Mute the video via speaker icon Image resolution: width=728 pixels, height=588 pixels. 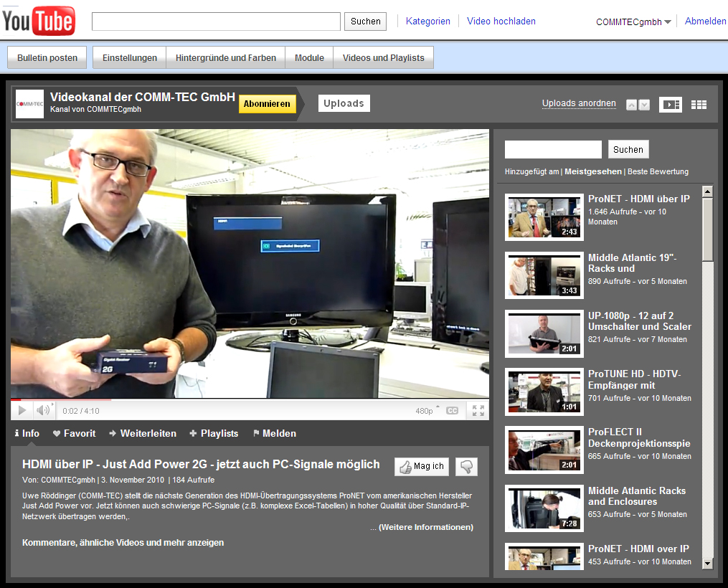(44, 410)
